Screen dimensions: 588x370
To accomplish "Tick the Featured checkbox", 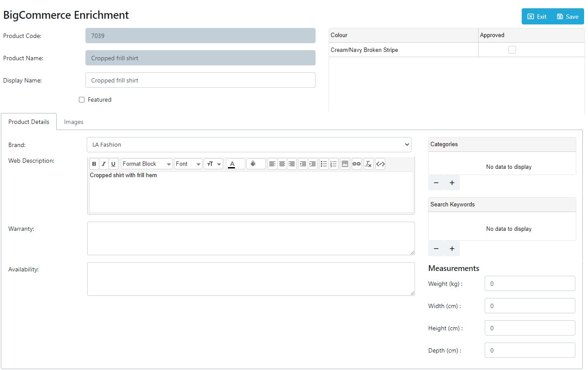I will [82, 99].
